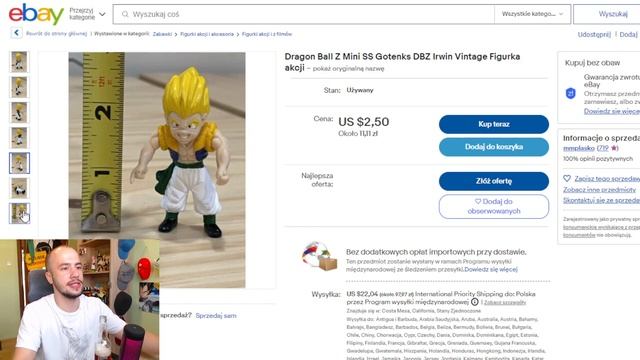
Task: Click the search magnifier icon
Action: (x=125, y=14)
